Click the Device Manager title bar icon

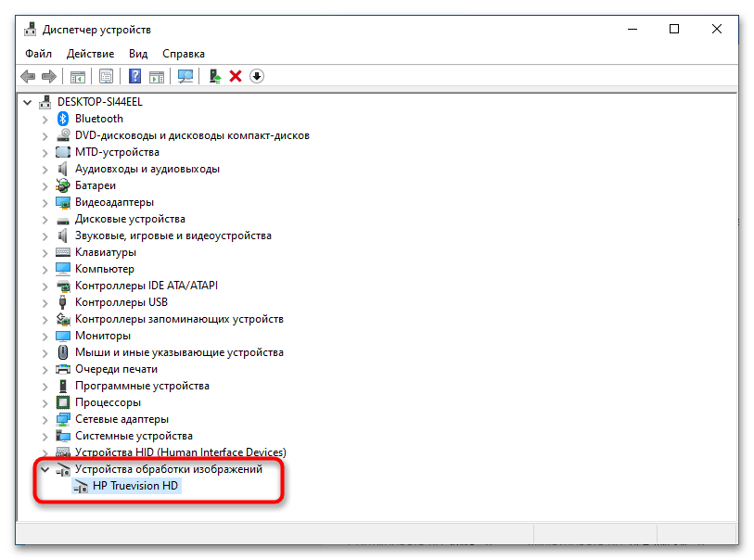(31, 30)
